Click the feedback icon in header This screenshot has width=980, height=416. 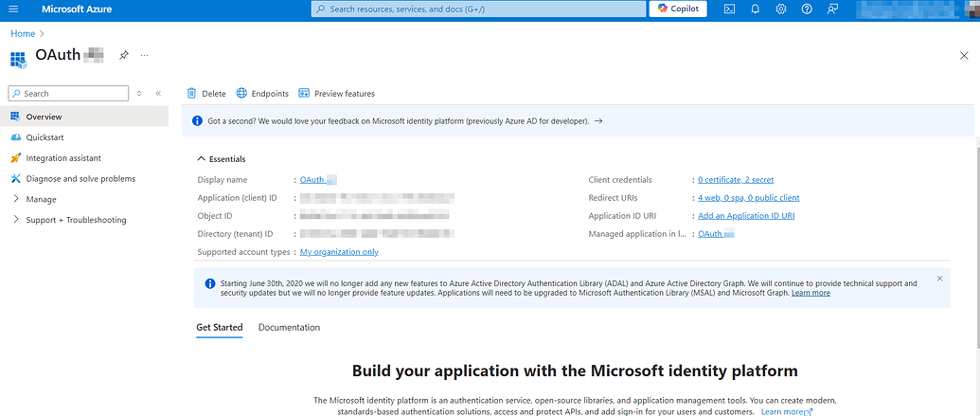coord(832,9)
